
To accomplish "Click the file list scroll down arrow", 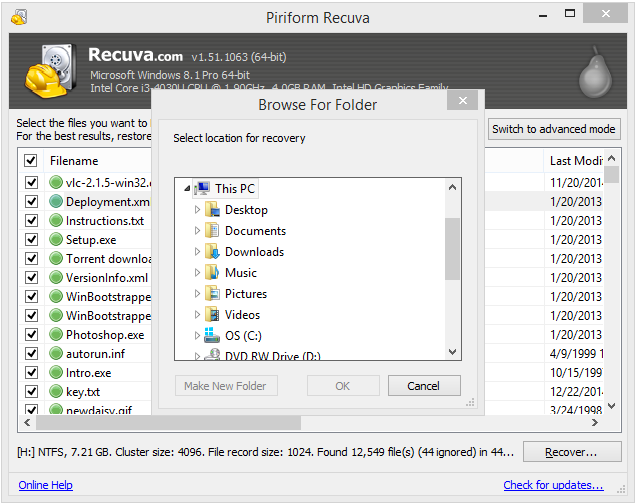I will [x=612, y=406].
